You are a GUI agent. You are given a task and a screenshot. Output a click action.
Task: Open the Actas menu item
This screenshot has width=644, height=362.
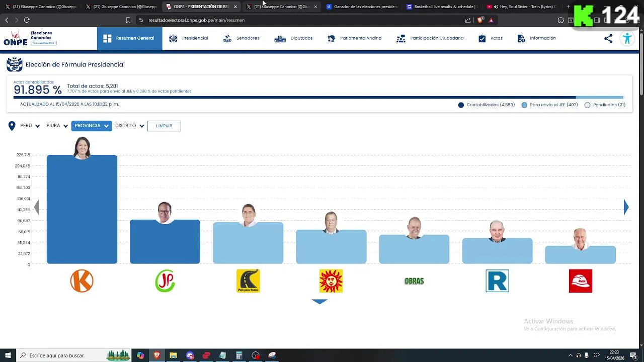click(491, 38)
